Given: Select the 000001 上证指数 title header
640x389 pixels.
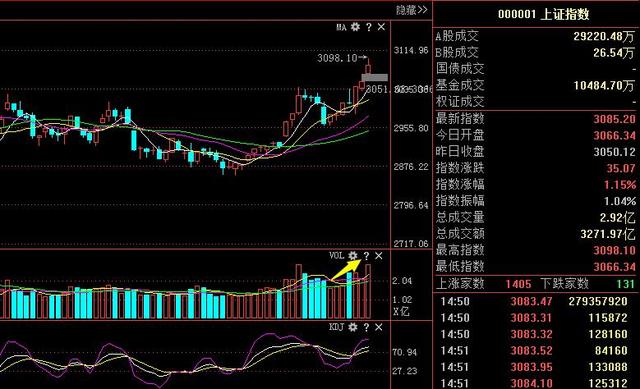Looking at the screenshot, I should point(544,14).
